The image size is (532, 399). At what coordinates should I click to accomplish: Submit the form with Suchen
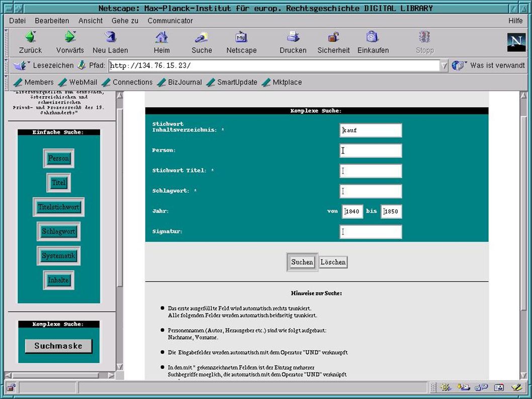[302, 262]
